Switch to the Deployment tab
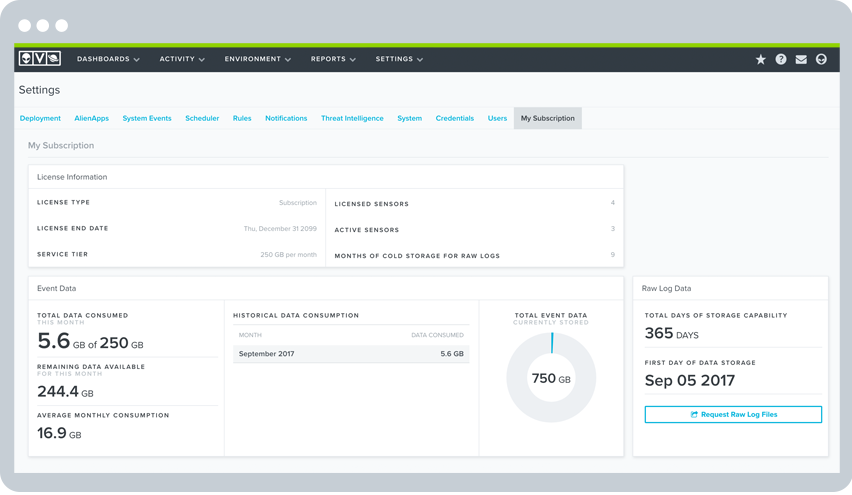852x495 pixels. click(x=40, y=118)
